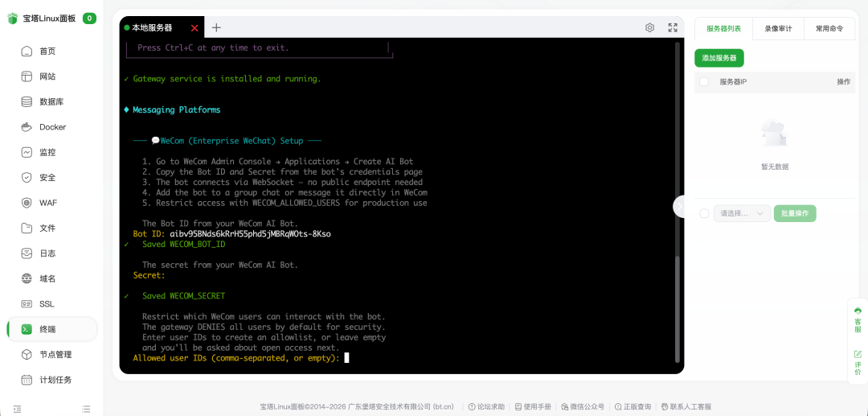Click the 'Saved WECOM_BOT_ID' terminal line
Image resolution: width=868 pixels, height=416 pixels.
(184, 245)
